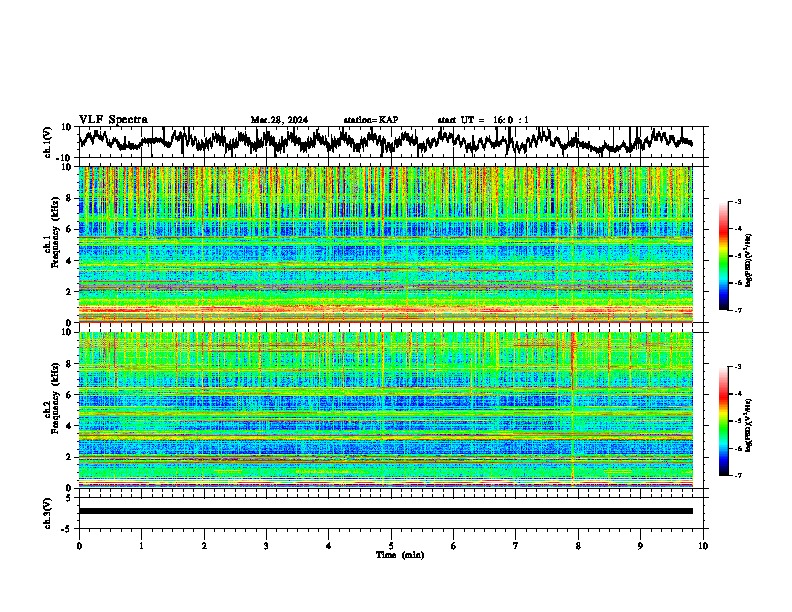Click the "ch.1(V)" waveform axis label

pyautogui.click(x=48, y=142)
